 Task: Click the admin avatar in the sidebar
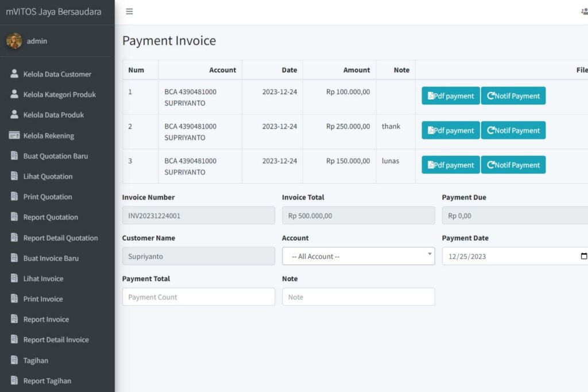click(x=14, y=41)
